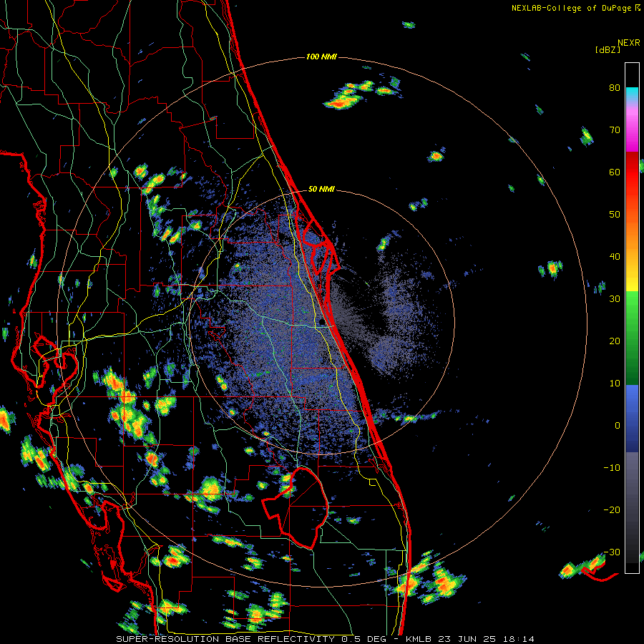Click the 40 value on the dBZ scale
This screenshot has height=644, width=644.
615,257
